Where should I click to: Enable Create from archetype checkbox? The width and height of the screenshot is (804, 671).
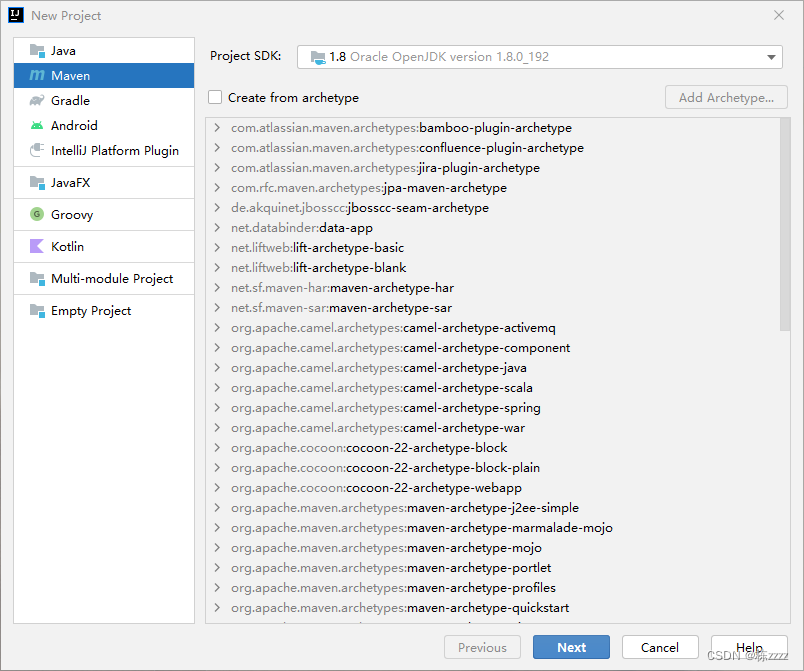[215, 98]
